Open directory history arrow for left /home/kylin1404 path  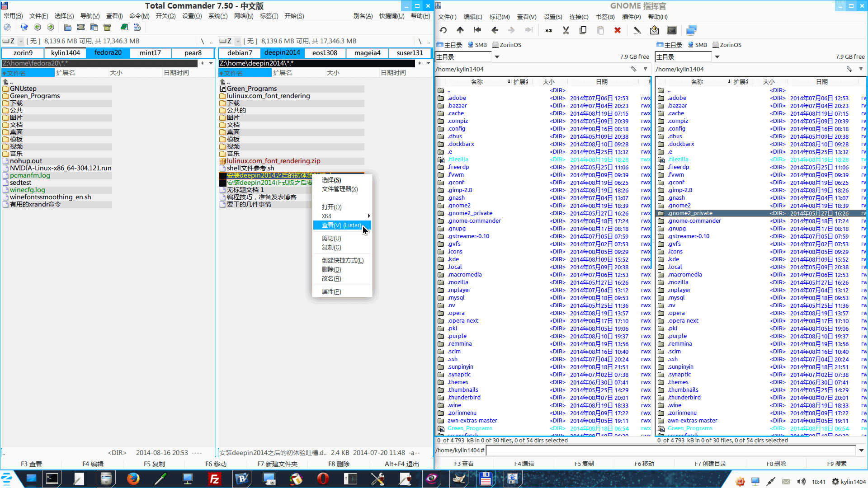tap(646, 69)
